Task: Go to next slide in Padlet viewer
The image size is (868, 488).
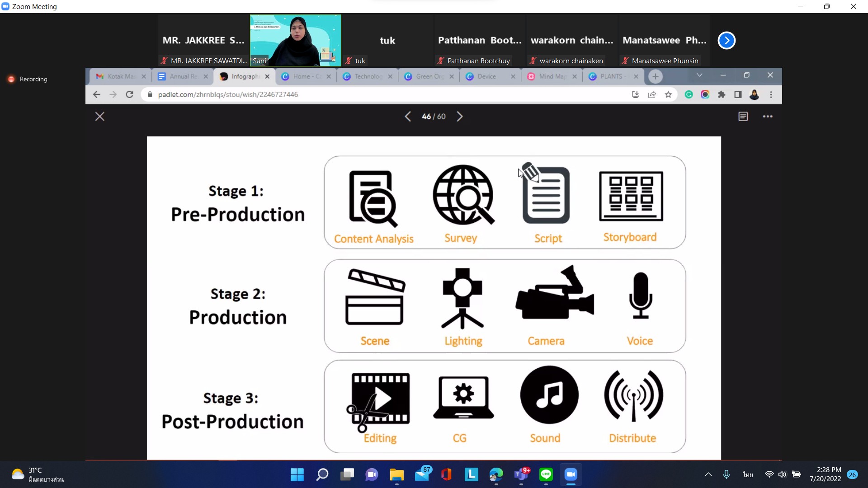Action: click(460, 117)
